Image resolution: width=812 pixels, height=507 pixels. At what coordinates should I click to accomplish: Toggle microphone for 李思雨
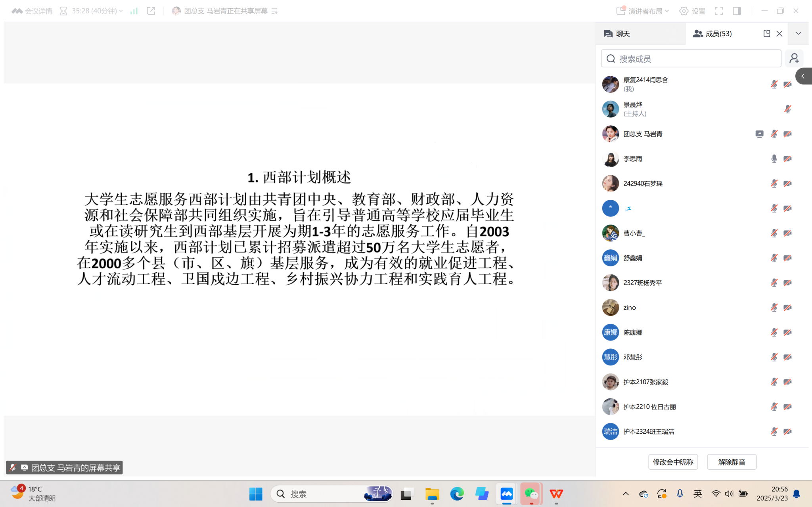(x=774, y=159)
